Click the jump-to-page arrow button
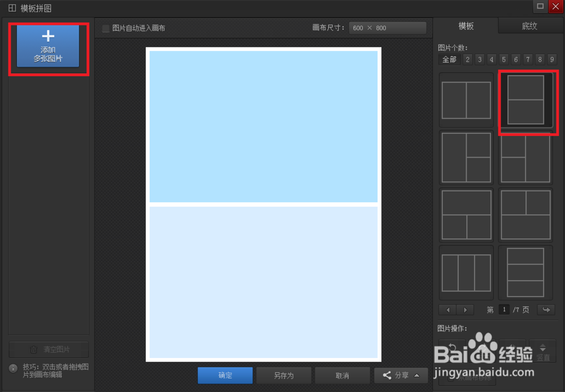 click(x=546, y=310)
